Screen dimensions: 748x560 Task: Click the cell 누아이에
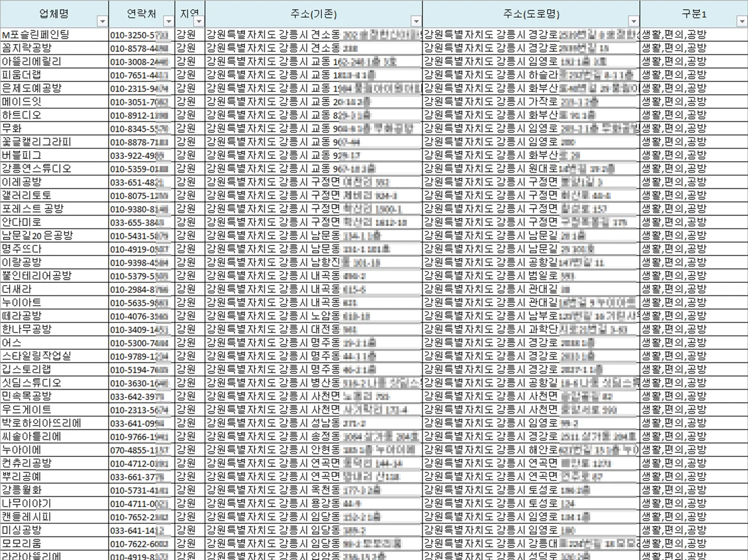[54, 450]
